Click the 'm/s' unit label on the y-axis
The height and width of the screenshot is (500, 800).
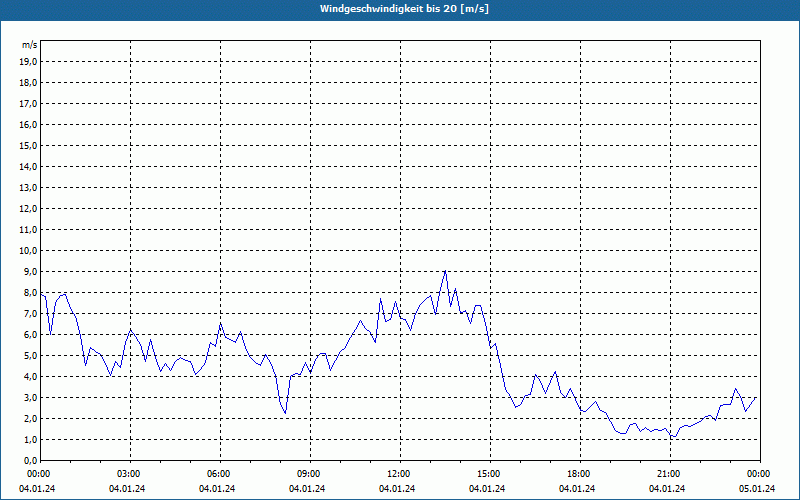coord(30,45)
